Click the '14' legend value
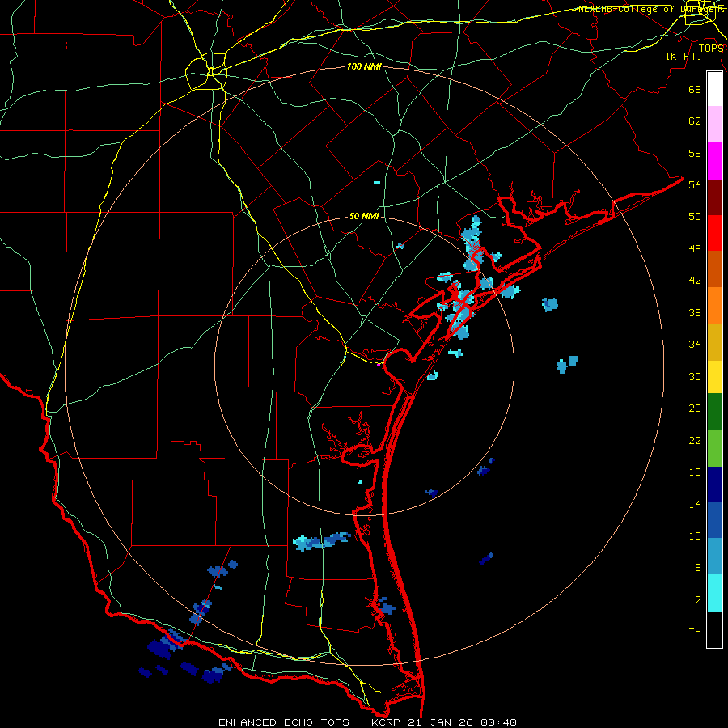The height and width of the screenshot is (728, 728). point(695,504)
